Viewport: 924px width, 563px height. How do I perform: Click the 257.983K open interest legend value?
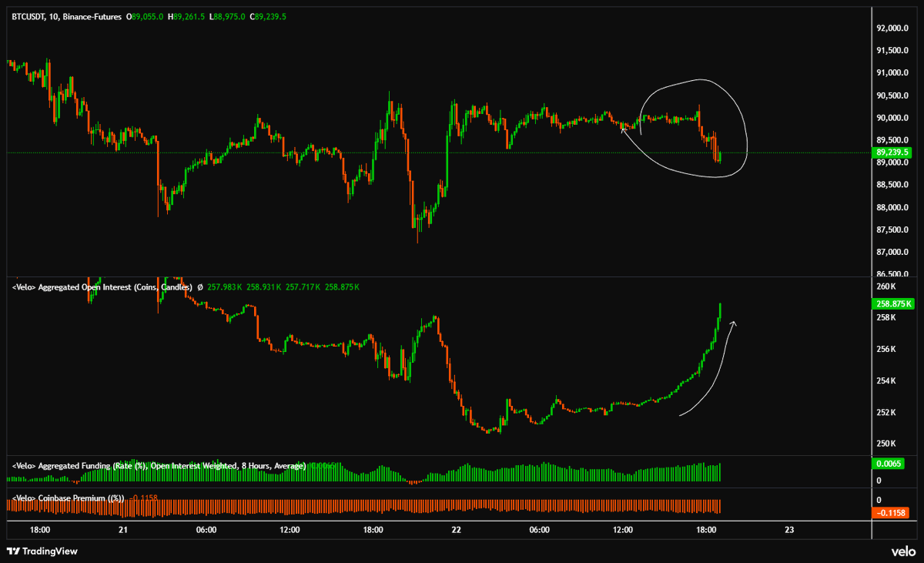226,287
